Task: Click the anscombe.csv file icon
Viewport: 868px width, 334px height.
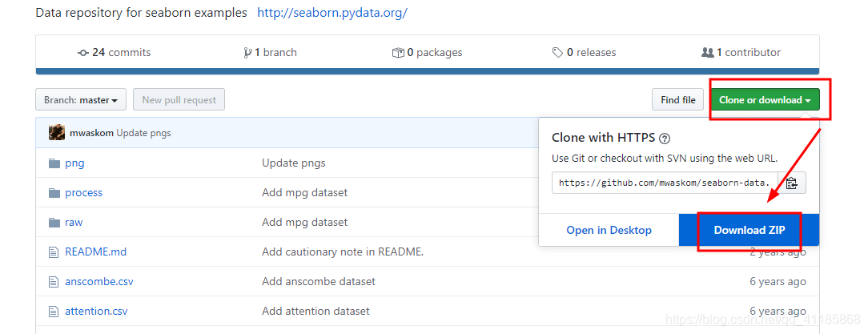Action: pyautogui.click(x=54, y=281)
